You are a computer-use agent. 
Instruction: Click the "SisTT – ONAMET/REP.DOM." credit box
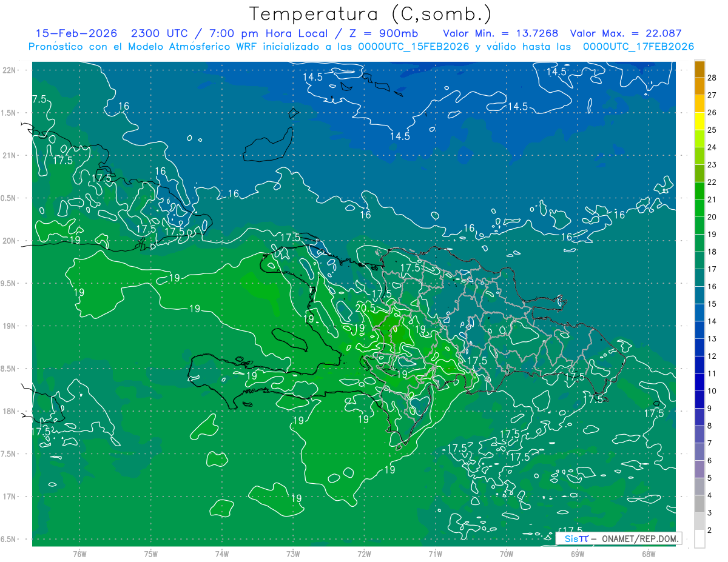point(619,538)
